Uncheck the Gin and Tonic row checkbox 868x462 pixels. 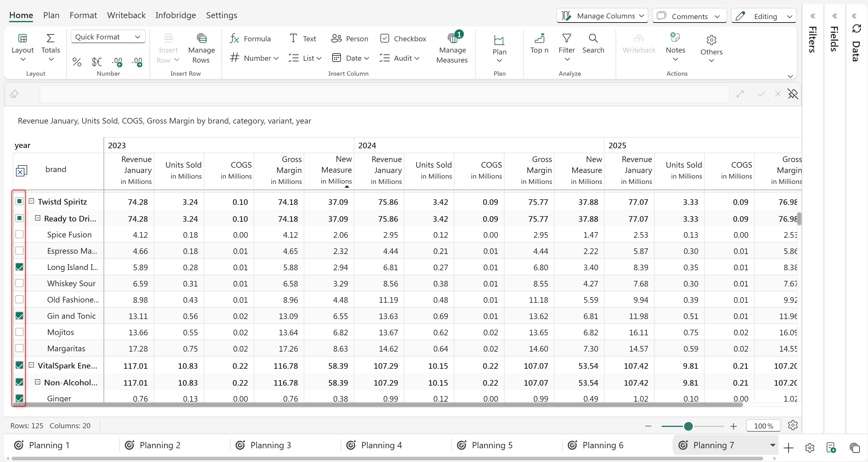[x=19, y=316]
